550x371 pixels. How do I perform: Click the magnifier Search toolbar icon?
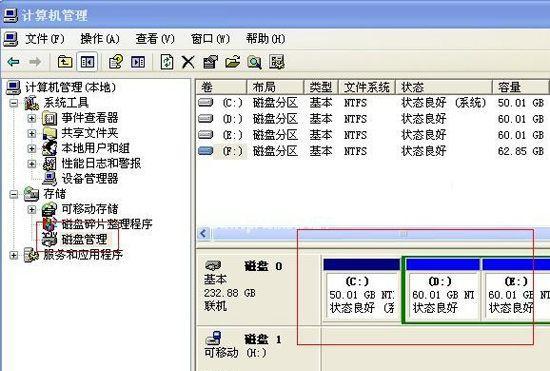tap(254, 62)
